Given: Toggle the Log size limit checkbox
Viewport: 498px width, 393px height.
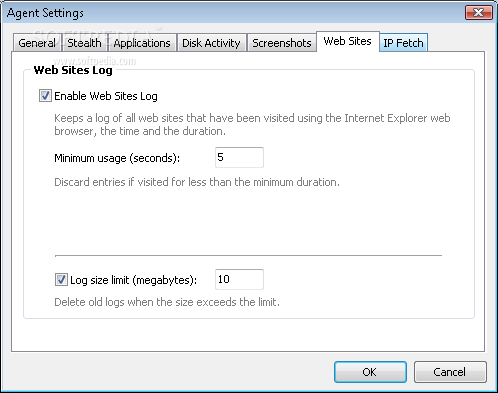Looking at the screenshot, I should [x=61, y=280].
